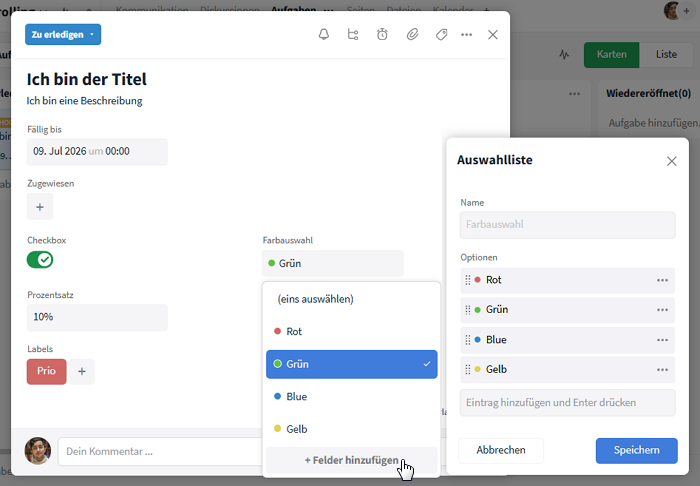Click the paperclip attachment icon
This screenshot has width=700, height=486.
coord(412,34)
